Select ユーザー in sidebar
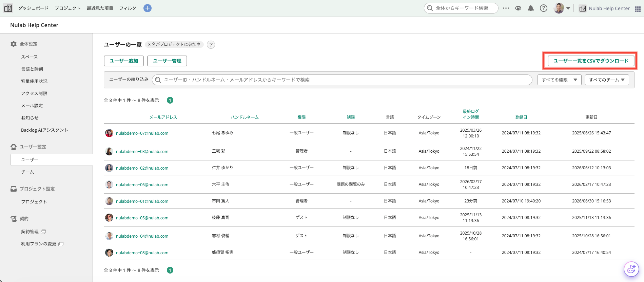The height and width of the screenshot is (282, 644). 52,160
